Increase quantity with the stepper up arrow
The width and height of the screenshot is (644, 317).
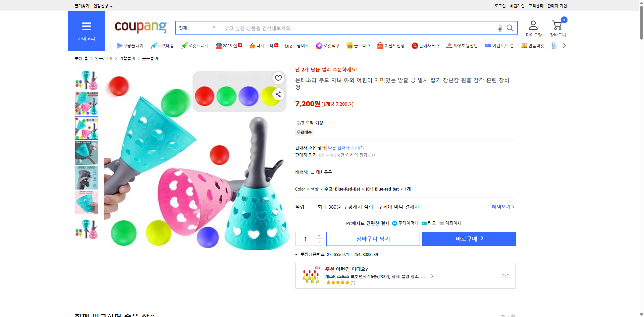click(x=319, y=235)
